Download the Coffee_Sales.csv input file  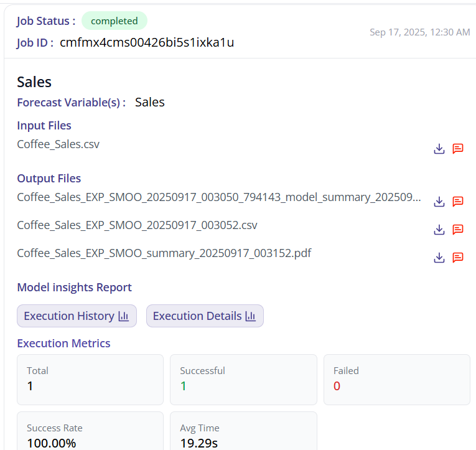point(439,149)
